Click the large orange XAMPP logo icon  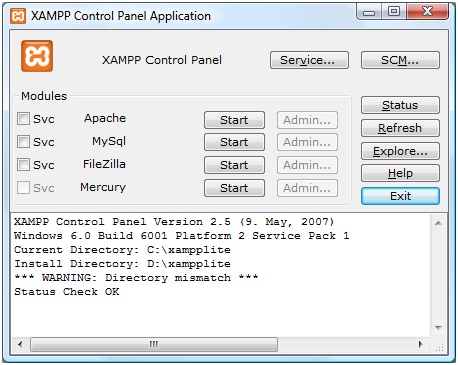(x=37, y=56)
